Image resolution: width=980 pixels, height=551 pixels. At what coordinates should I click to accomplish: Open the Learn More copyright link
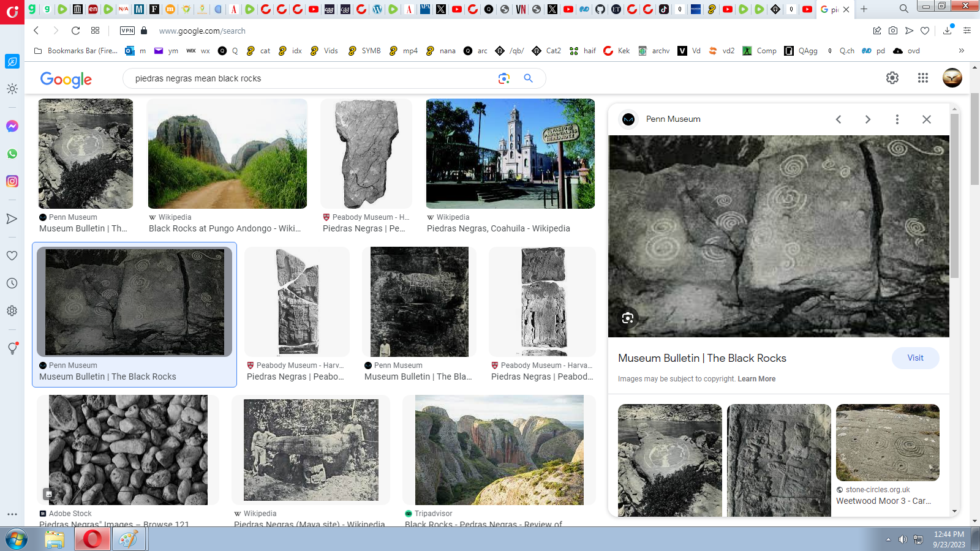coord(756,379)
